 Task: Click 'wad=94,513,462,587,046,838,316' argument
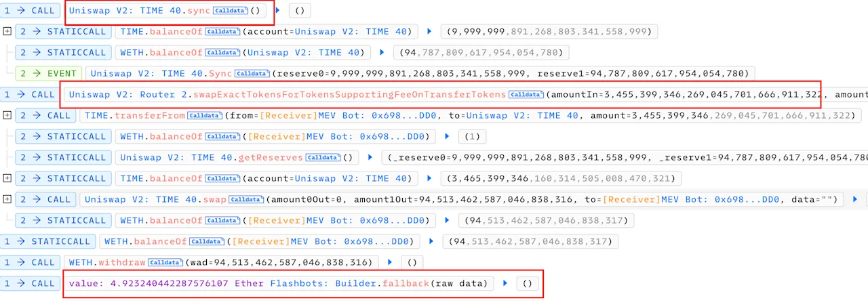pos(278,263)
